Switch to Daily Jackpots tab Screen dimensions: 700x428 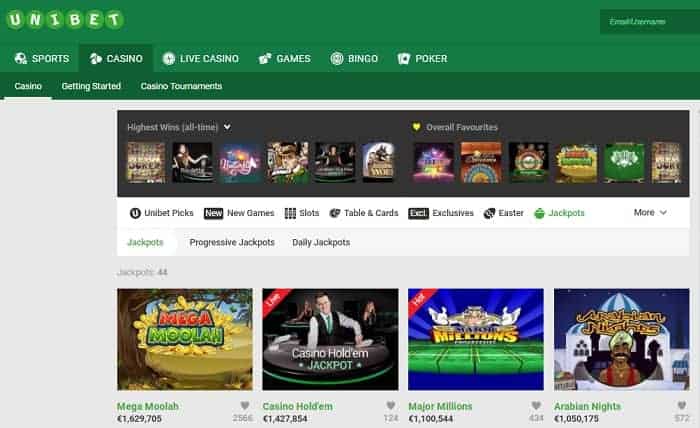tap(321, 242)
